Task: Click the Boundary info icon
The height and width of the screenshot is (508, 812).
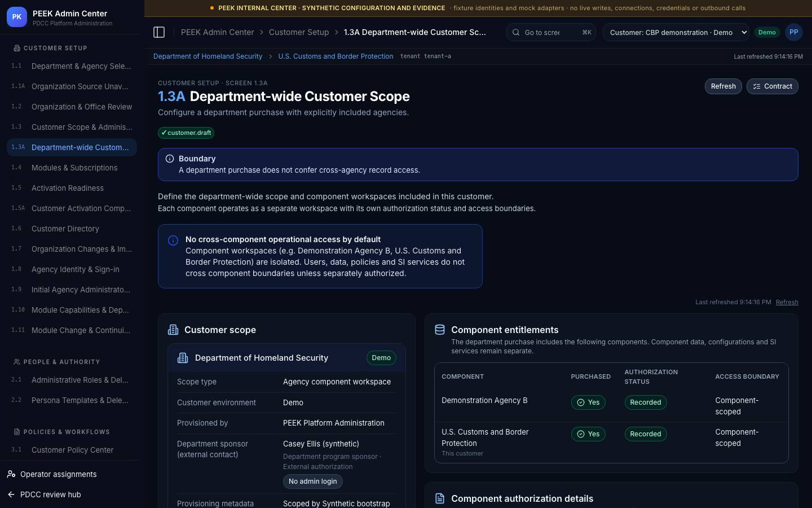Action: 169,159
